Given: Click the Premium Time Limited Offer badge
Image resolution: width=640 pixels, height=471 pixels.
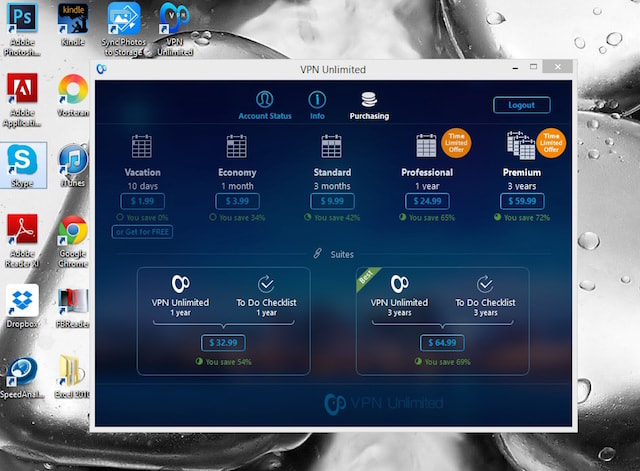Looking at the screenshot, I should pyautogui.click(x=551, y=143).
